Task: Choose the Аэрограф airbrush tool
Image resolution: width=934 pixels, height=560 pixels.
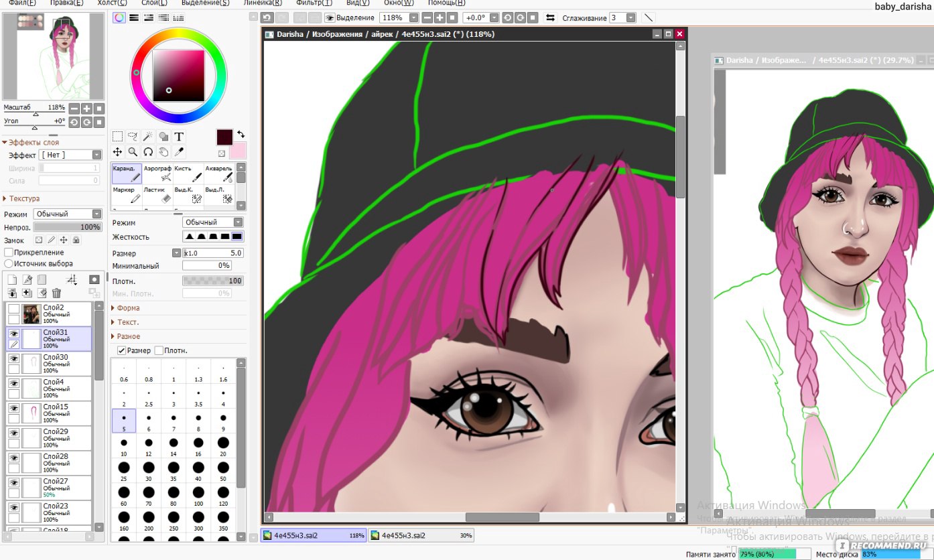Action: pos(157,173)
